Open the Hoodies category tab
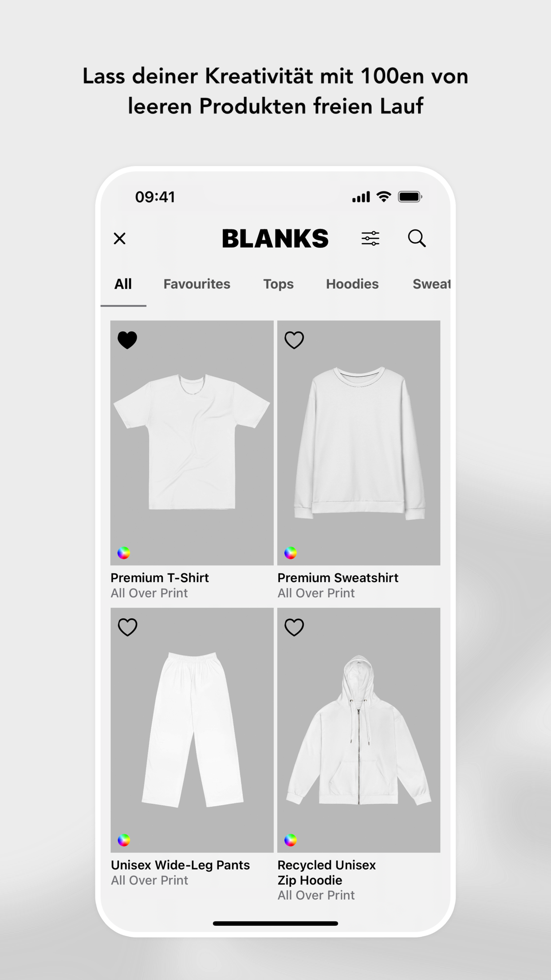Image resolution: width=551 pixels, height=980 pixels. tap(352, 284)
